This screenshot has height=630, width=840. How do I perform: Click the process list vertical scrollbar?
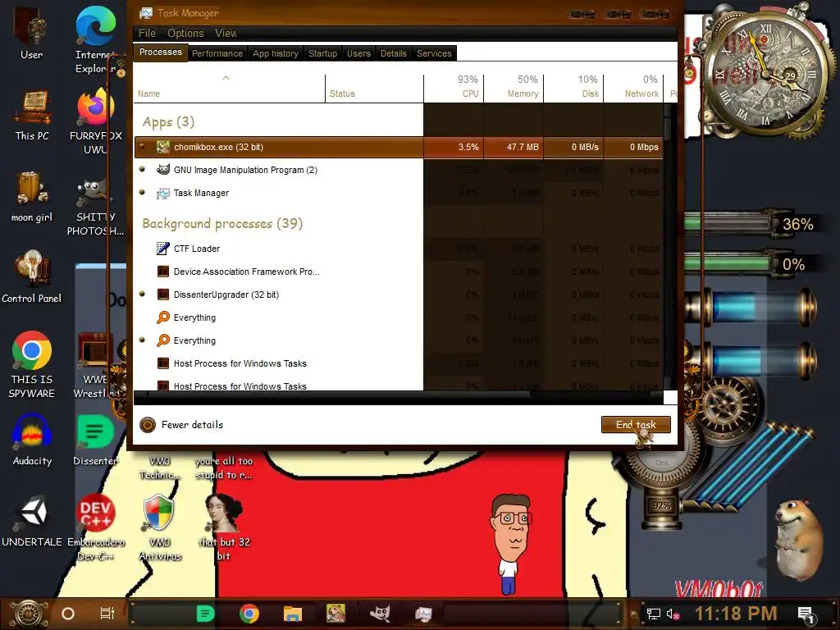[x=668, y=246]
